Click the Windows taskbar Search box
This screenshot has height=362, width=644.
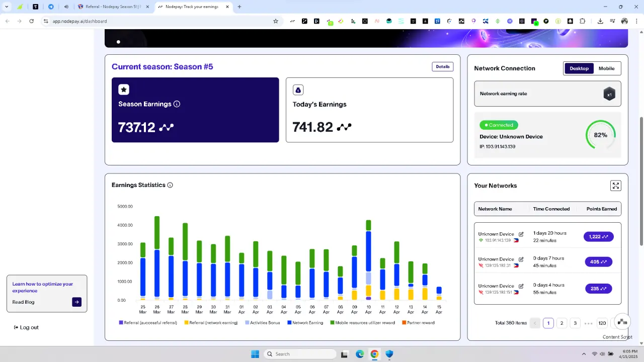[x=300, y=354]
